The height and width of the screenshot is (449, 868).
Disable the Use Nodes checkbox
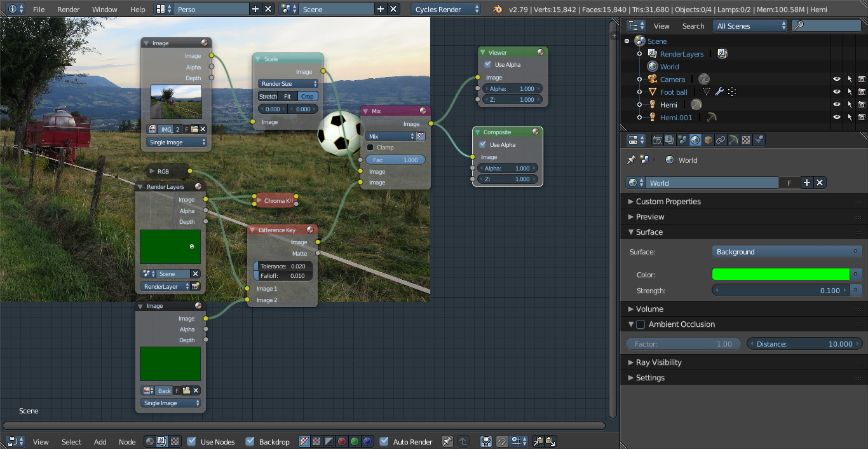191,441
